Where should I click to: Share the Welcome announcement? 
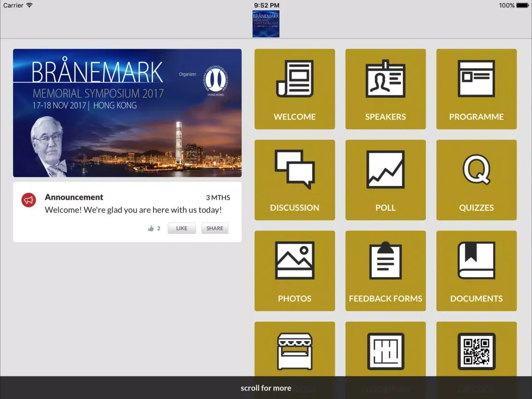click(215, 229)
